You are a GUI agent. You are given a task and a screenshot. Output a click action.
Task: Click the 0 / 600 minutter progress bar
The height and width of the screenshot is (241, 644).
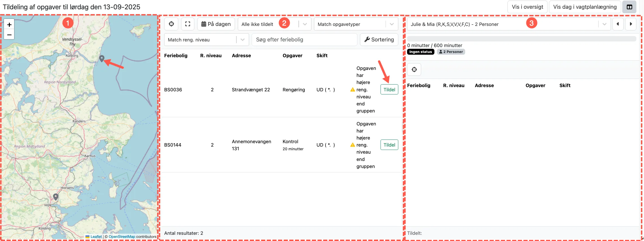pyautogui.click(x=522, y=39)
